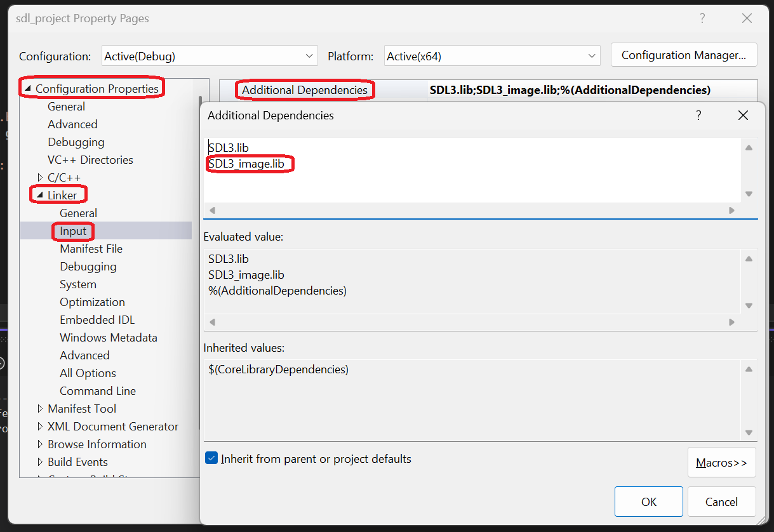Screen dimensions: 774x532
Task: Expand the Browse Information node
Action: point(39,444)
